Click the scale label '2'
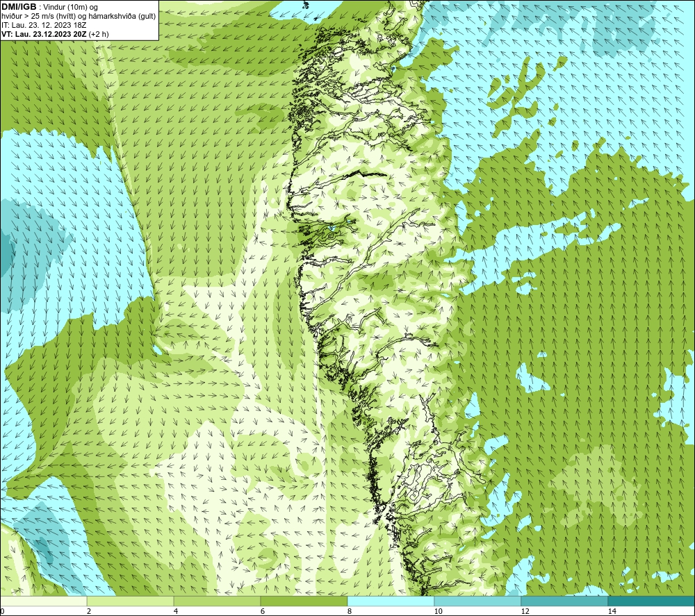Screen dimensions: 695x616 coord(89,611)
